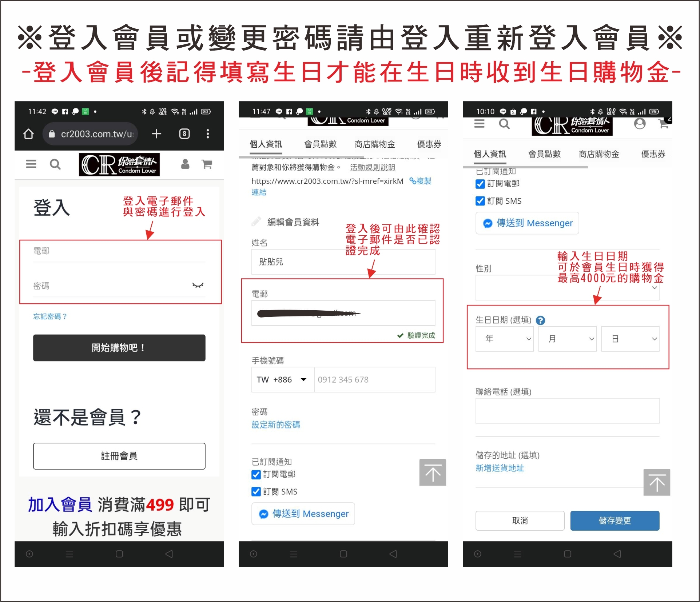Open the 月 birthday month dropdown

(x=567, y=339)
